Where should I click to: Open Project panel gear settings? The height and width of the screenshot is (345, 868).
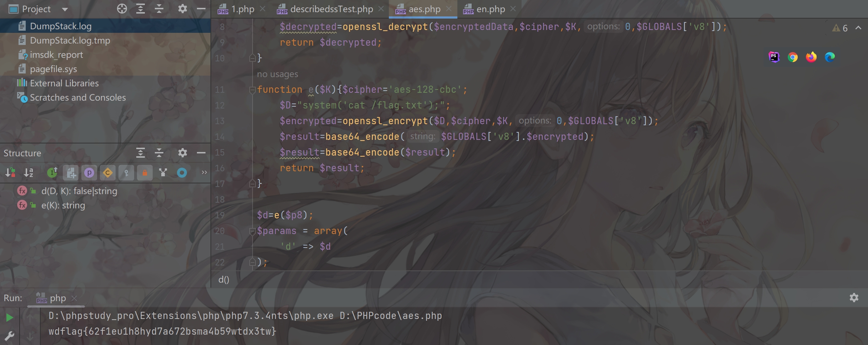click(183, 9)
